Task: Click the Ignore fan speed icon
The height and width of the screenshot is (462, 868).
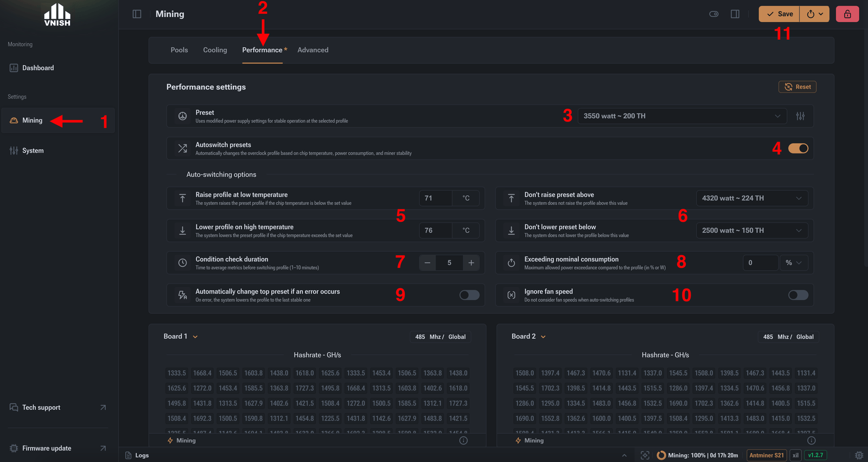Action: (x=512, y=295)
